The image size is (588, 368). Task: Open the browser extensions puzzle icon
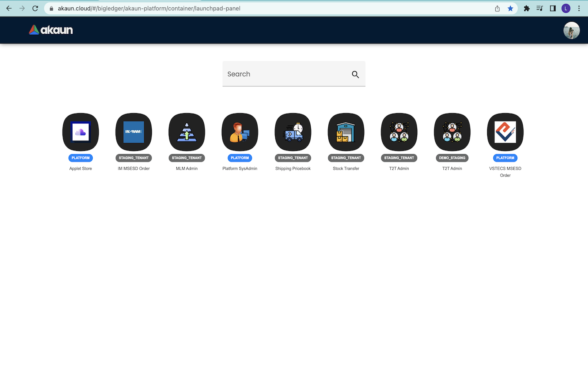pyautogui.click(x=527, y=8)
